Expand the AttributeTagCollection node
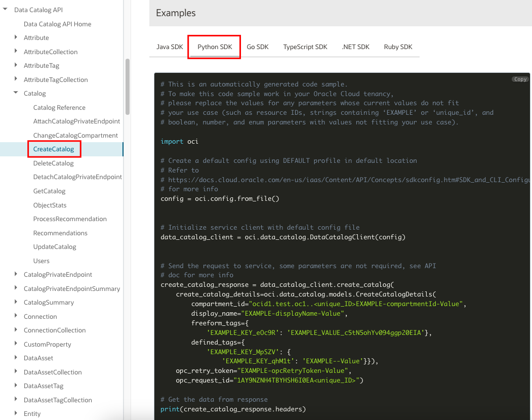The image size is (532, 420). (x=16, y=79)
